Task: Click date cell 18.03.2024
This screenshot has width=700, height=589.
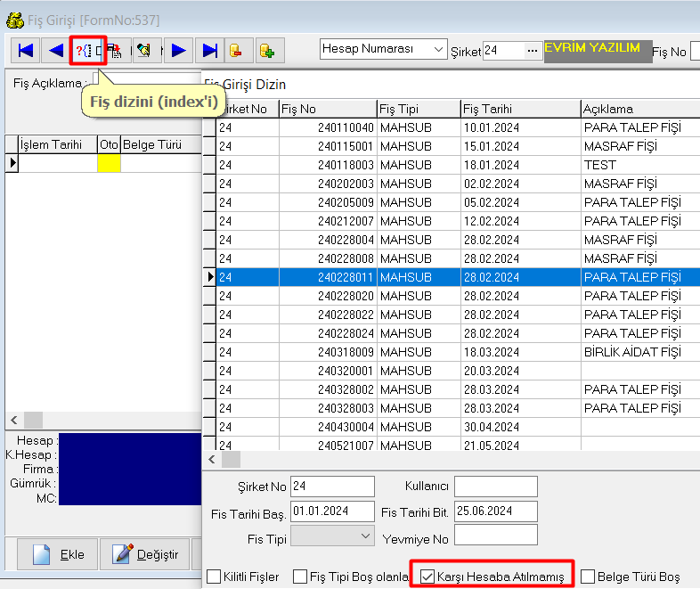Action: point(520,352)
